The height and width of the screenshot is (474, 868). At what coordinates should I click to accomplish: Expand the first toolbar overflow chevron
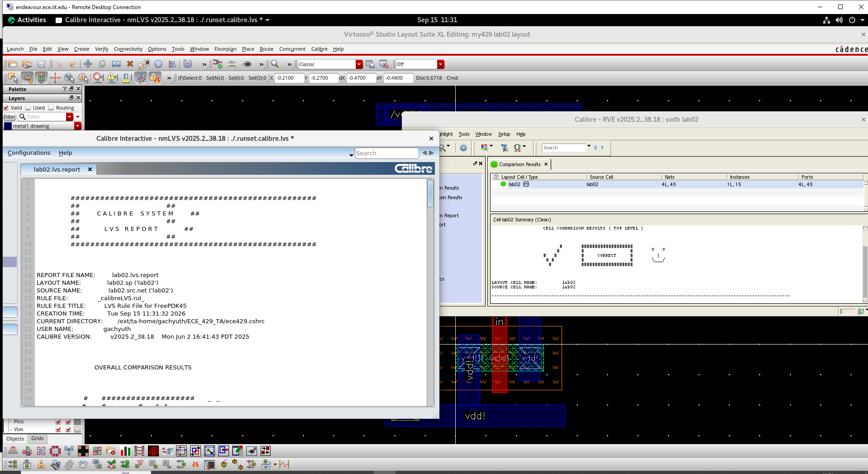(205, 64)
